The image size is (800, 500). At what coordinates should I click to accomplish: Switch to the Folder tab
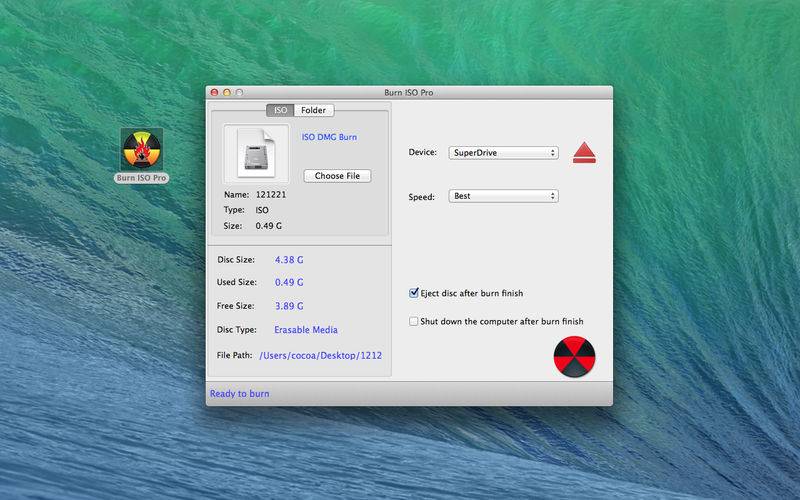314,110
